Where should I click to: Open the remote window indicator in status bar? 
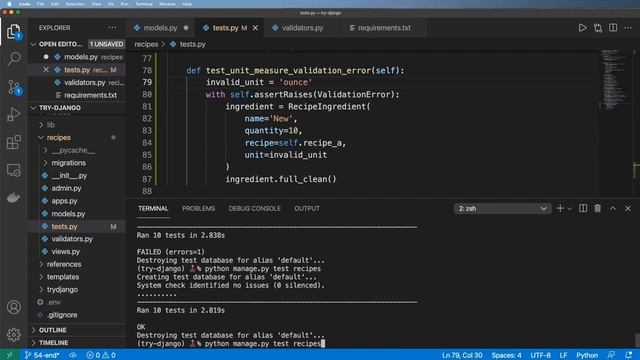point(10,355)
